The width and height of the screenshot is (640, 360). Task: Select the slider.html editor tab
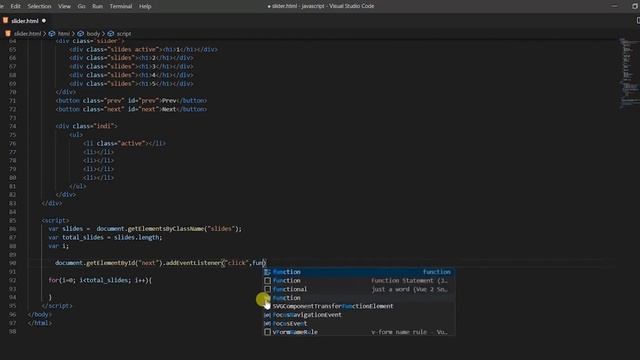point(24,21)
